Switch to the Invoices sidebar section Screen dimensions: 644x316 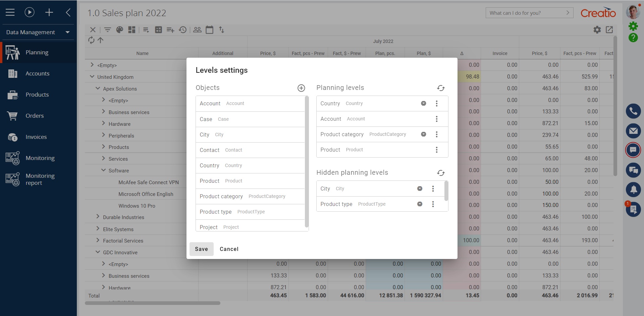click(36, 137)
